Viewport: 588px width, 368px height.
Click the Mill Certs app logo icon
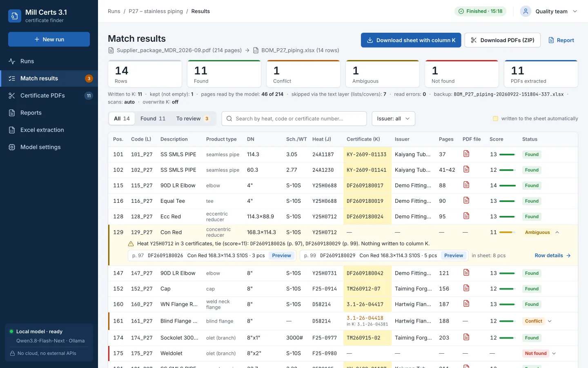click(15, 16)
